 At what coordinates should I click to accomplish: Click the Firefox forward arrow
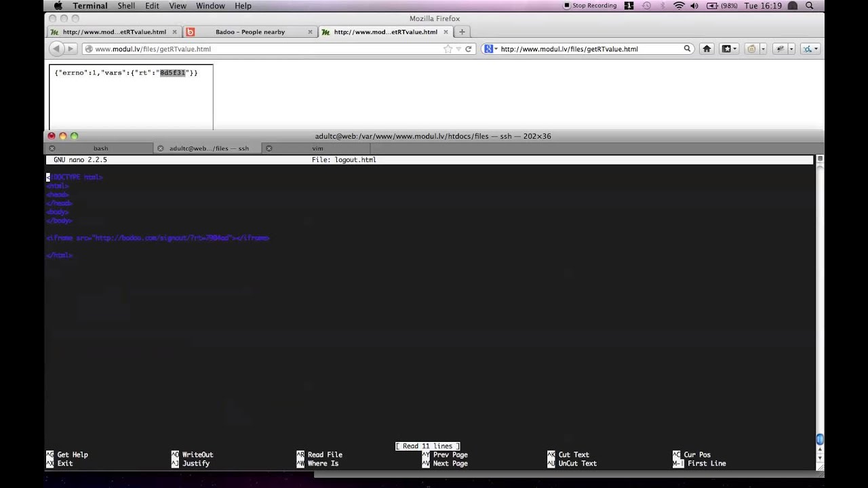pos(71,49)
